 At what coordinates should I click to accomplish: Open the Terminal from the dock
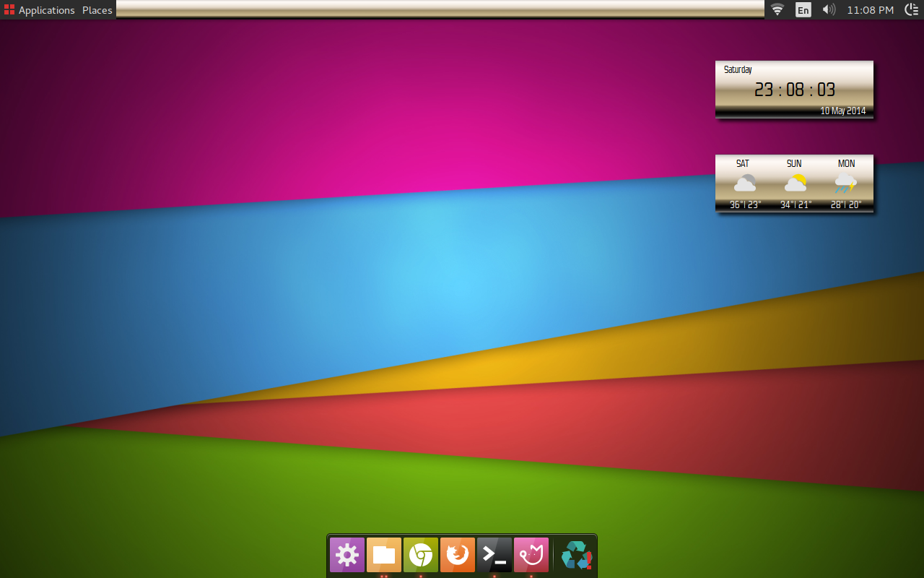coord(494,555)
